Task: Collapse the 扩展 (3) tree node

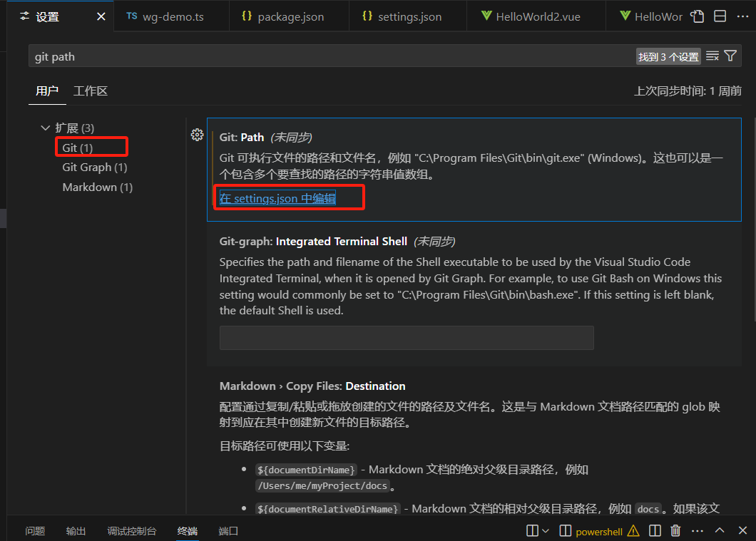Action: pos(46,128)
